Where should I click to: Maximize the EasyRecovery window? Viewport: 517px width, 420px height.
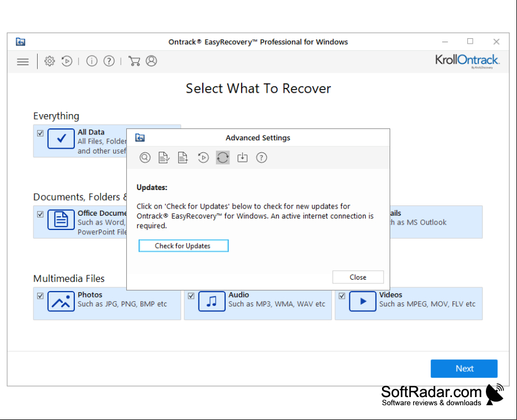pos(470,42)
